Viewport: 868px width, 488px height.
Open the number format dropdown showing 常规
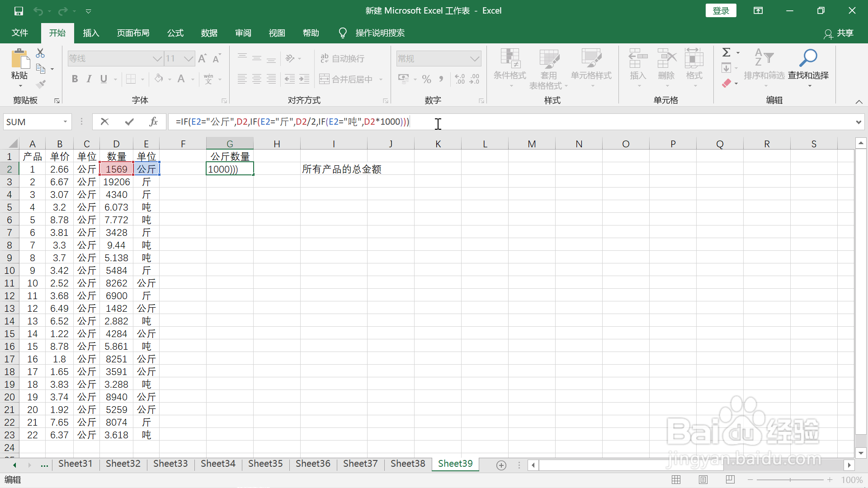pos(474,58)
